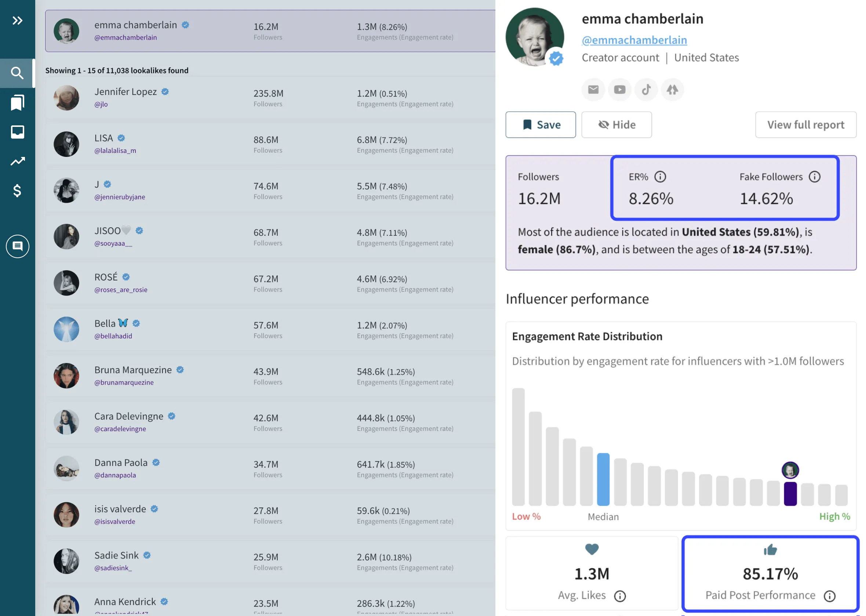The height and width of the screenshot is (616, 866).
Task: Open emma chamberlain's TikTok profile icon
Action: pos(646,89)
